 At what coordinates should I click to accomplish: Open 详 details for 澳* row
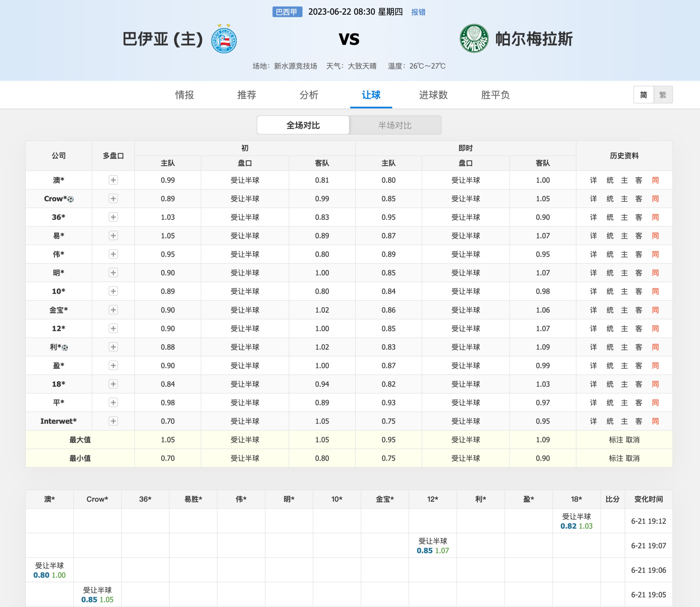coord(593,180)
